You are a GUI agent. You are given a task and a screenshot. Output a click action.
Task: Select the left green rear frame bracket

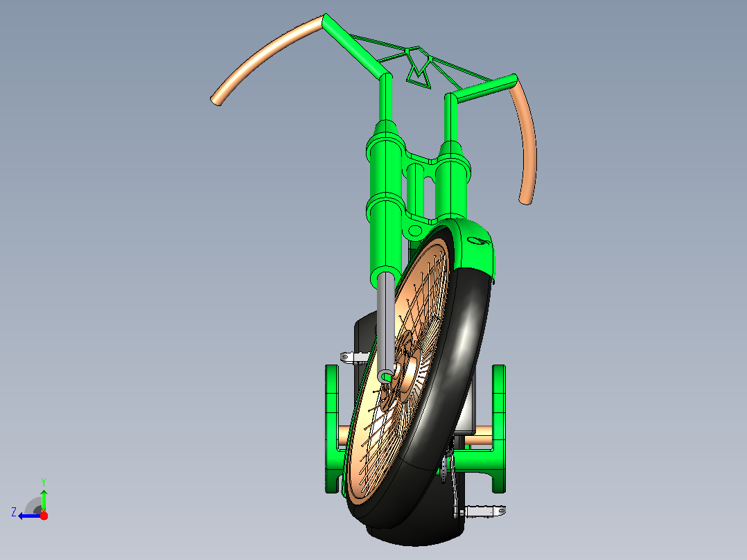pyautogui.click(x=333, y=429)
